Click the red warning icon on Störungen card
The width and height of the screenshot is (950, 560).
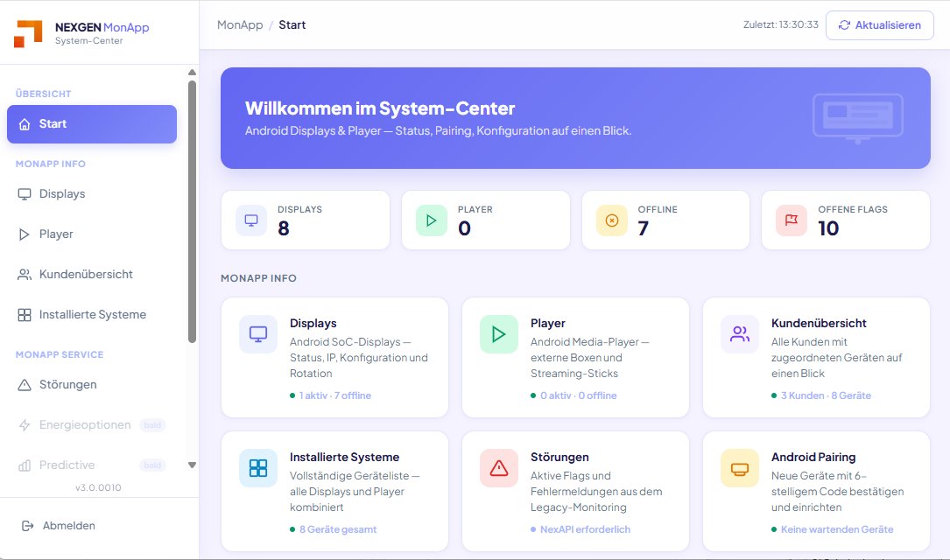[498, 468]
